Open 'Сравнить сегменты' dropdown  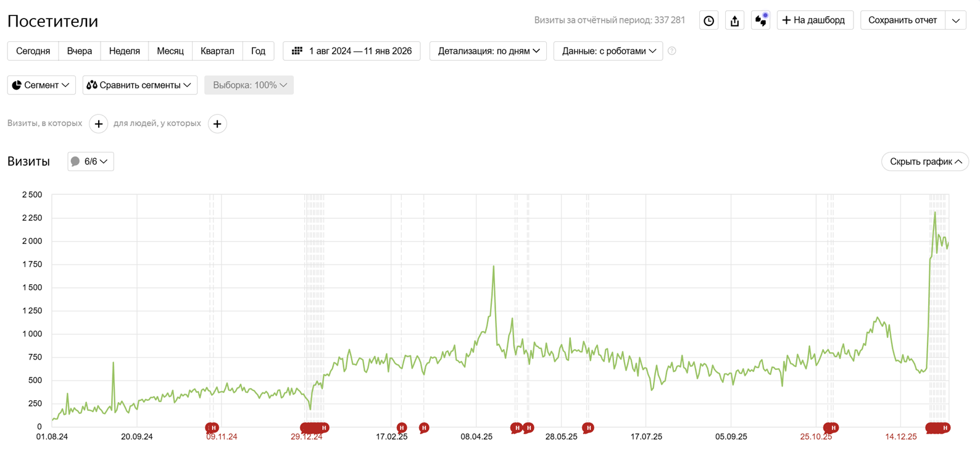point(140,85)
